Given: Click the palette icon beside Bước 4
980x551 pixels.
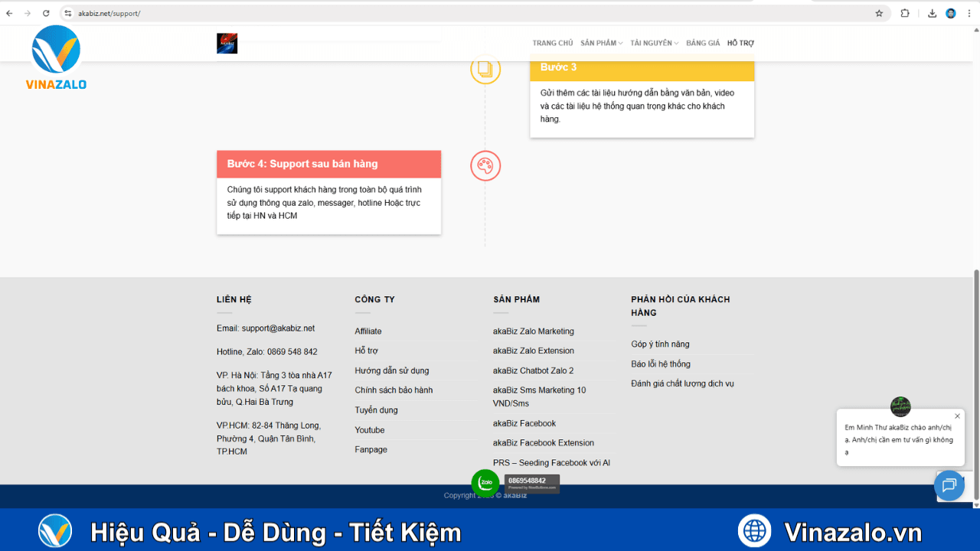Looking at the screenshot, I should pos(485,165).
